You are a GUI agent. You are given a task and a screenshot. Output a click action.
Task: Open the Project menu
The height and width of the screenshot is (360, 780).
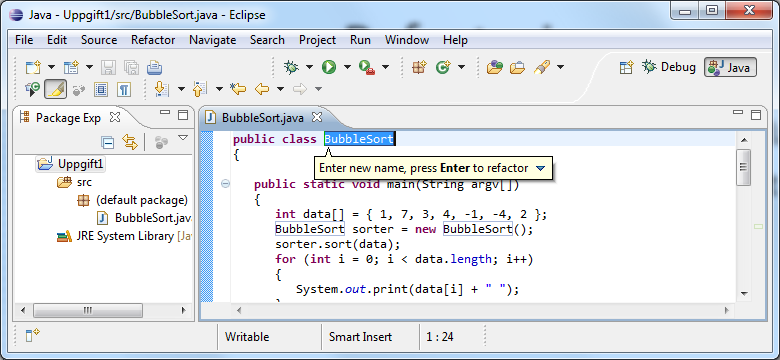coord(317,40)
